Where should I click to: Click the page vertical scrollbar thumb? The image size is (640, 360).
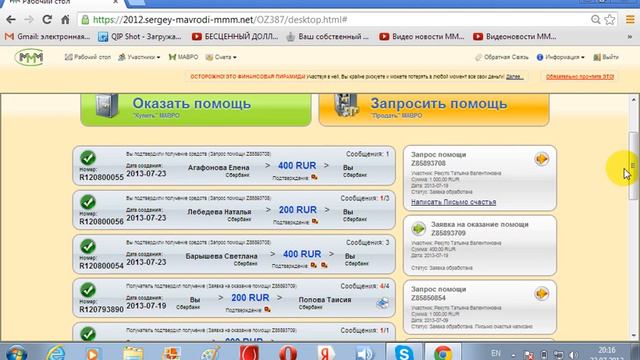(x=633, y=165)
